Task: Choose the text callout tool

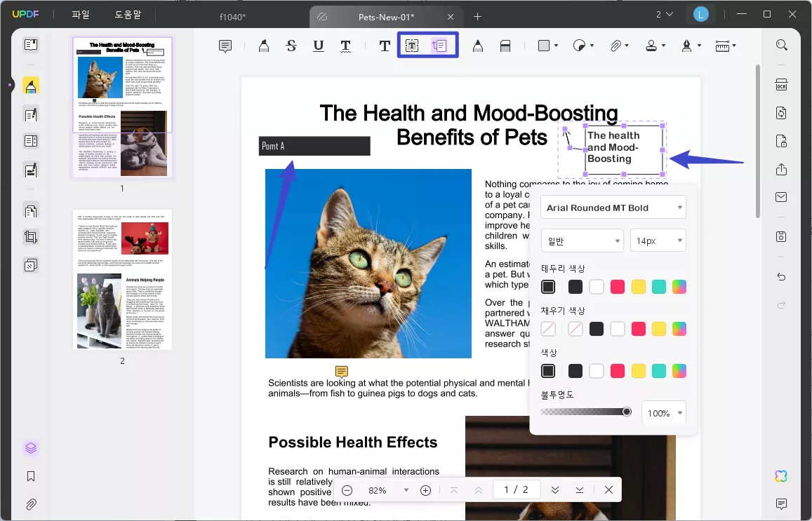Action: [x=439, y=46]
